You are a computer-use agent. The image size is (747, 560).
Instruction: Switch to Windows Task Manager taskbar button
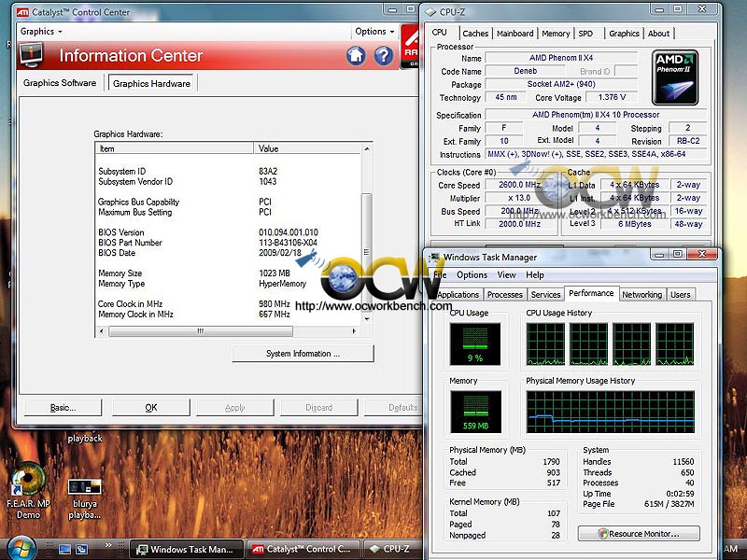coord(187,550)
